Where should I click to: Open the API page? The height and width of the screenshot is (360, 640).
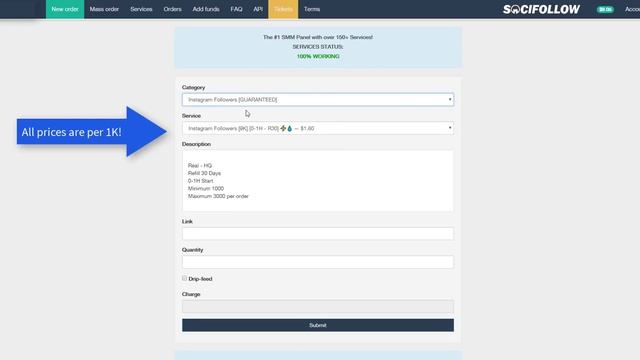pyautogui.click(x=258, y=9)
